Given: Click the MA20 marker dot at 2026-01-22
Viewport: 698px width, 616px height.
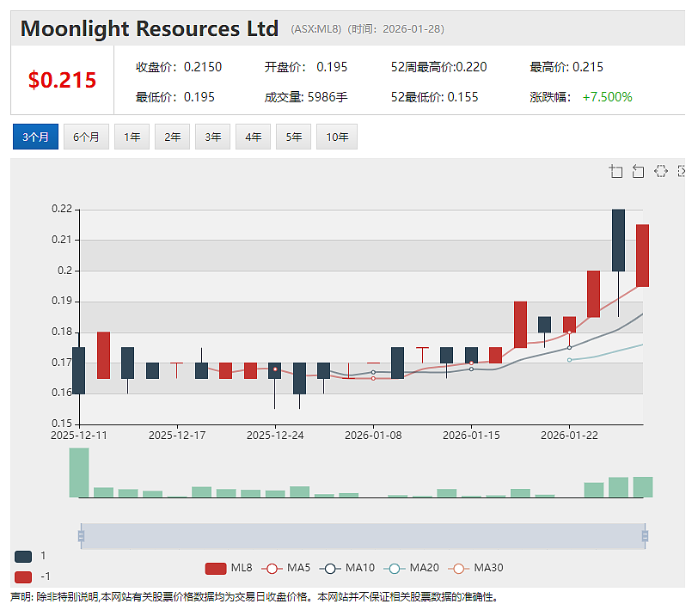Looking at the screenshot, I should pos(569,360).
